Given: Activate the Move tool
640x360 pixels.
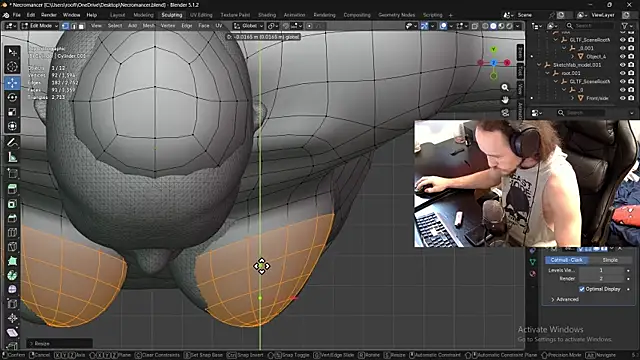Looking at the screenshot, I should tap(12, 83).
